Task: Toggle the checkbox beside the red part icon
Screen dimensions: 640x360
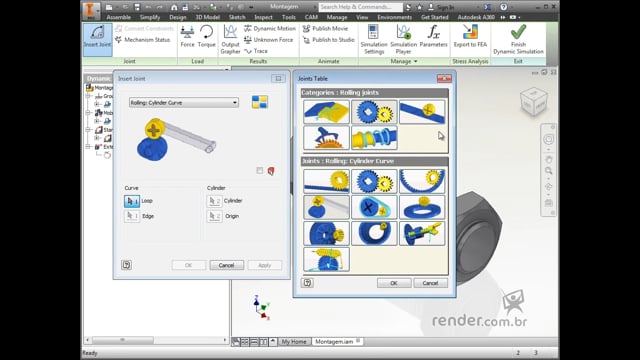Action: [x=260, y=171]
